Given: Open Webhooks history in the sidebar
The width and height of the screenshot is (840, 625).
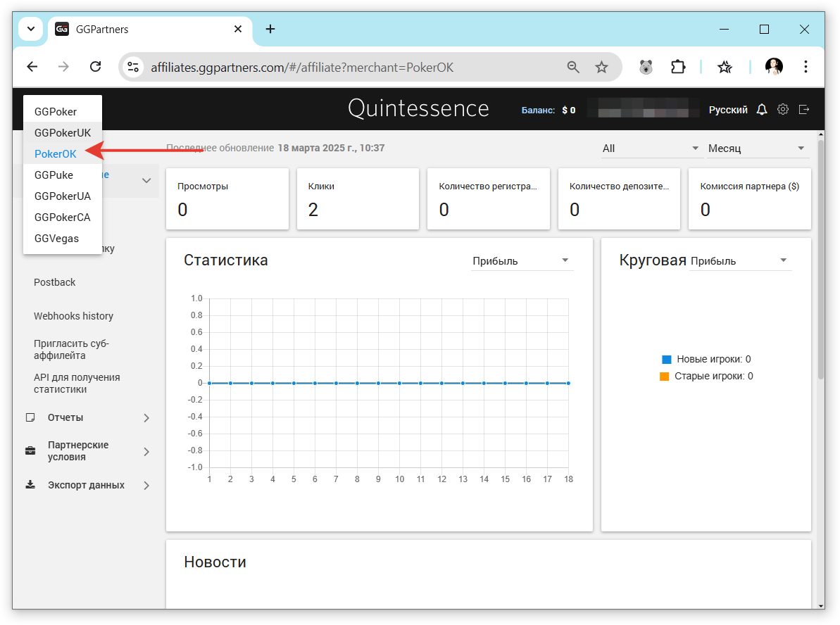Looking at the screenshot, I should [73, 316].
